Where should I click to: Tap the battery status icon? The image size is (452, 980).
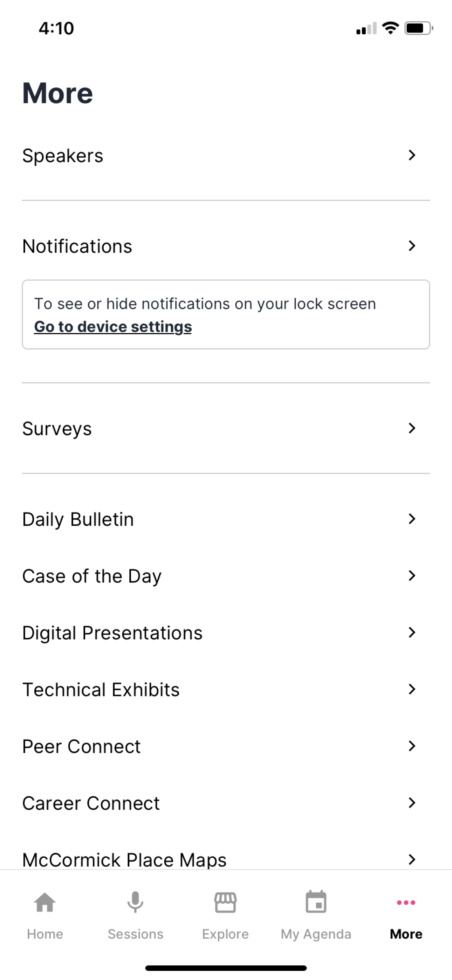(419, 28)
